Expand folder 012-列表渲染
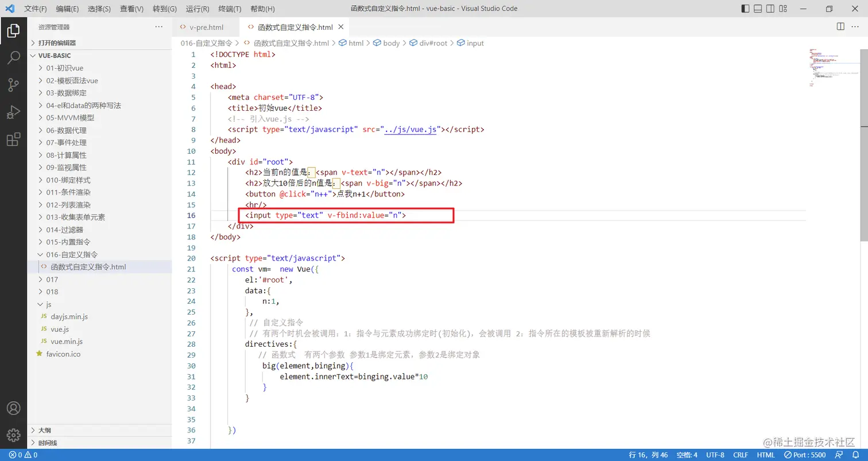The image size is (868, 461). tap(99, 205)
